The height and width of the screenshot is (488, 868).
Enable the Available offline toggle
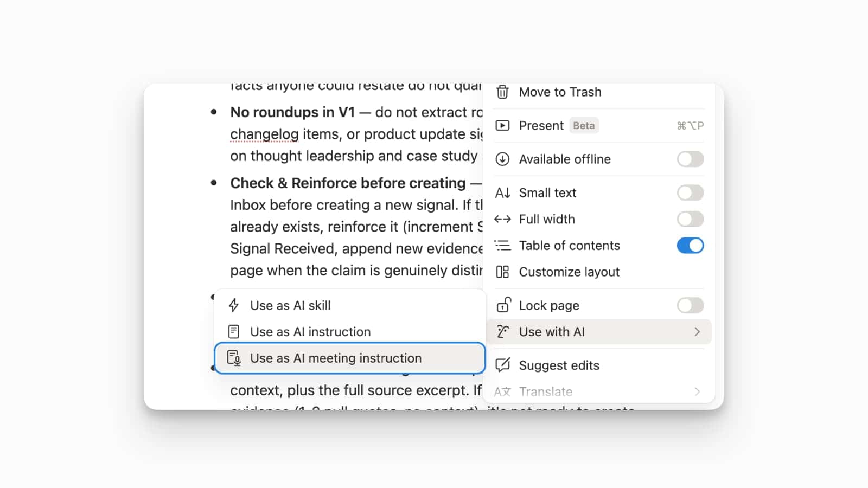pyautogui.click(x=690, y=159)
